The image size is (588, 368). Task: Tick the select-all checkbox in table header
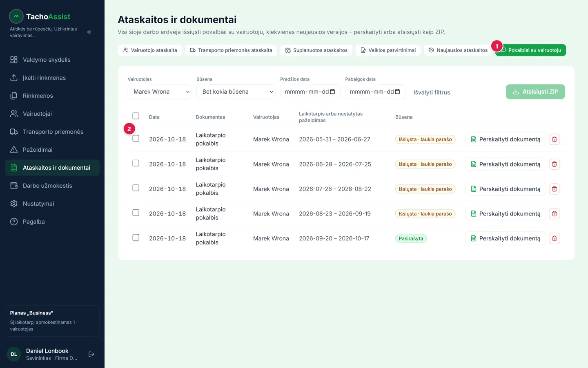click(136, 116)
